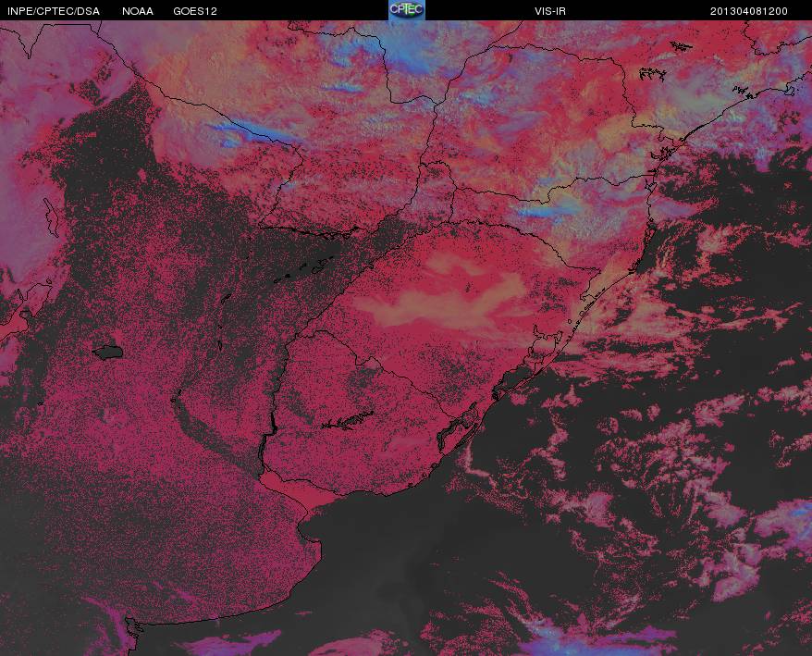Click the INPE/CPTEC/DSA header text
812x656 pixels.
[x=54, y=11]
